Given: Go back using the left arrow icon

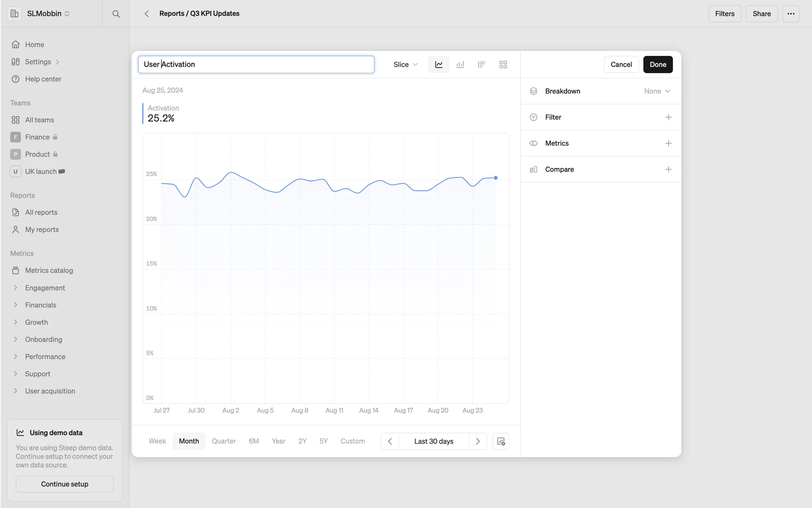Looking at the screenshot, I should point(147,14).
